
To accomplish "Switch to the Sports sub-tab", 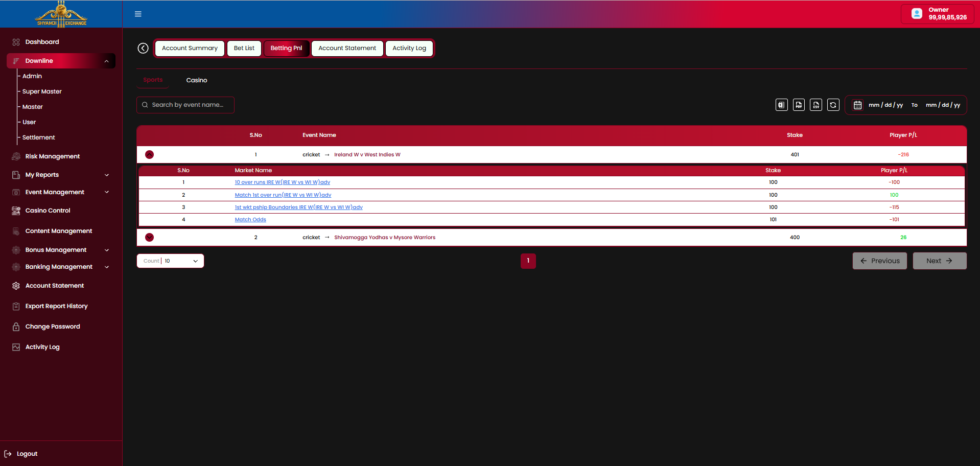I will 153,80.
